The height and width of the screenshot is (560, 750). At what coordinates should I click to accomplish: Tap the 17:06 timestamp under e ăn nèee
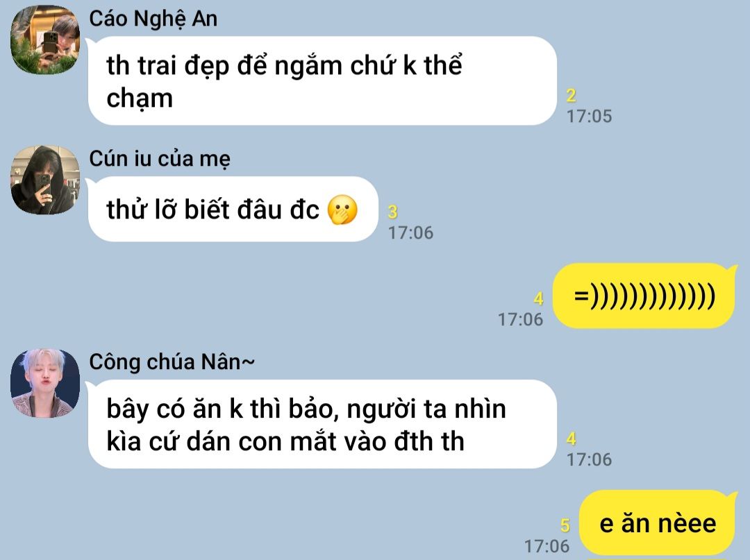click(547, 546)
